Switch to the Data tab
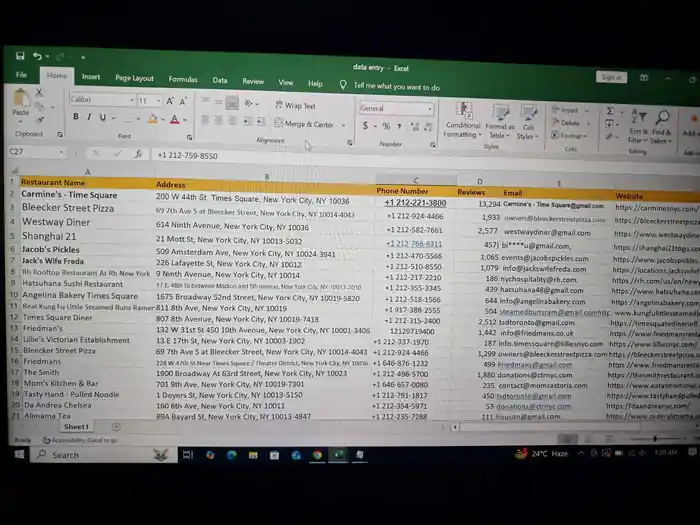This screenshot has height=525, width=700. click(220, 80)
